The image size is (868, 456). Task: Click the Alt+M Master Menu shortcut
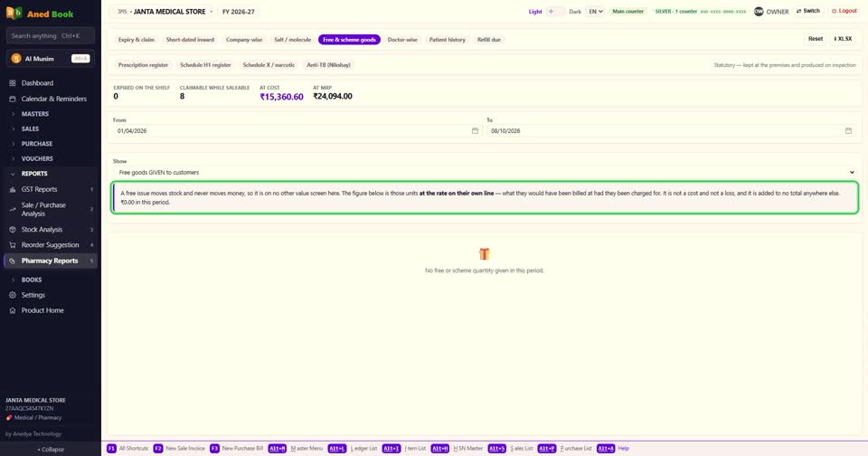click(x=295, y=448)
